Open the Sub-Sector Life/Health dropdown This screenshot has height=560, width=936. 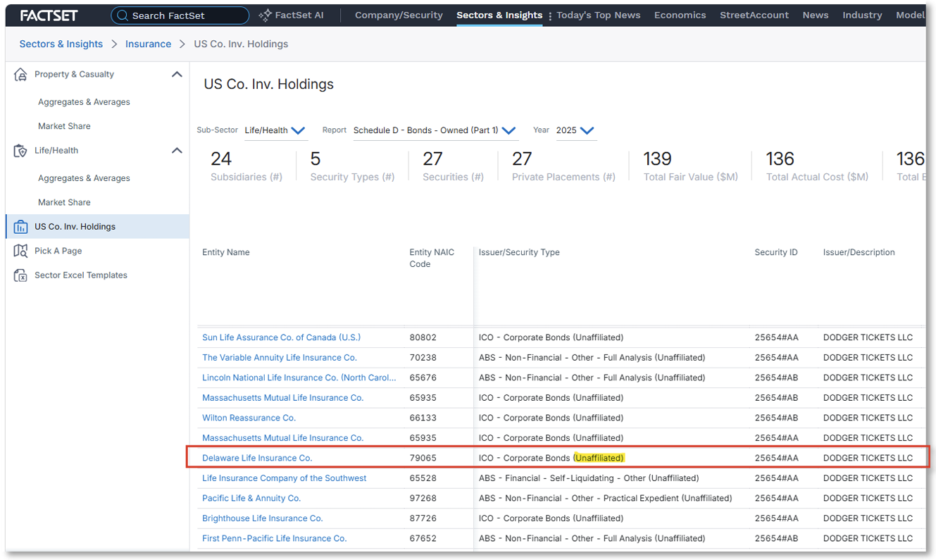coord(275,130)
